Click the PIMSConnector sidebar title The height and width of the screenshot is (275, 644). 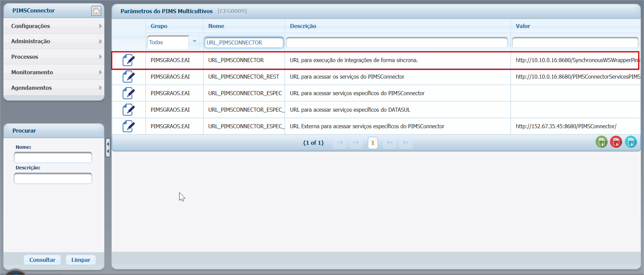33,10
